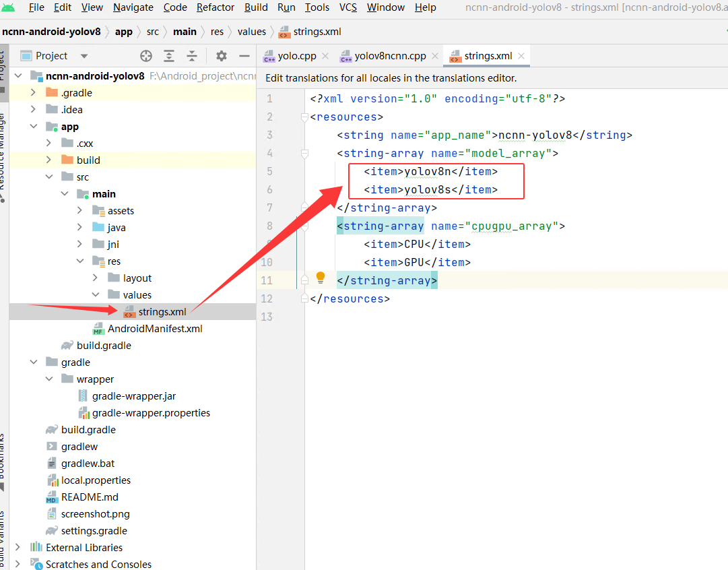Click the gradlew.bat file icon
The image size is (728, 570).
52,464
